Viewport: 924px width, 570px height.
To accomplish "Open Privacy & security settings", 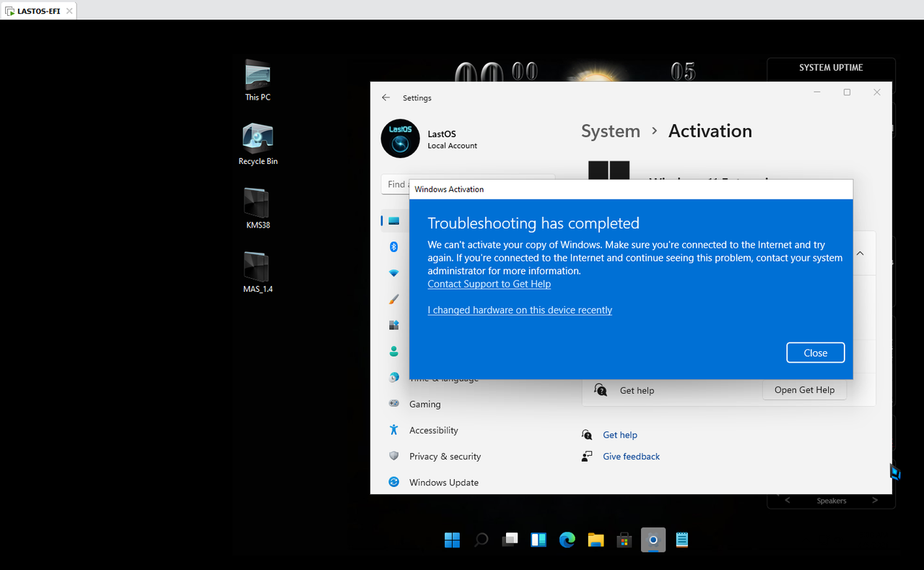I will point(445,456).
